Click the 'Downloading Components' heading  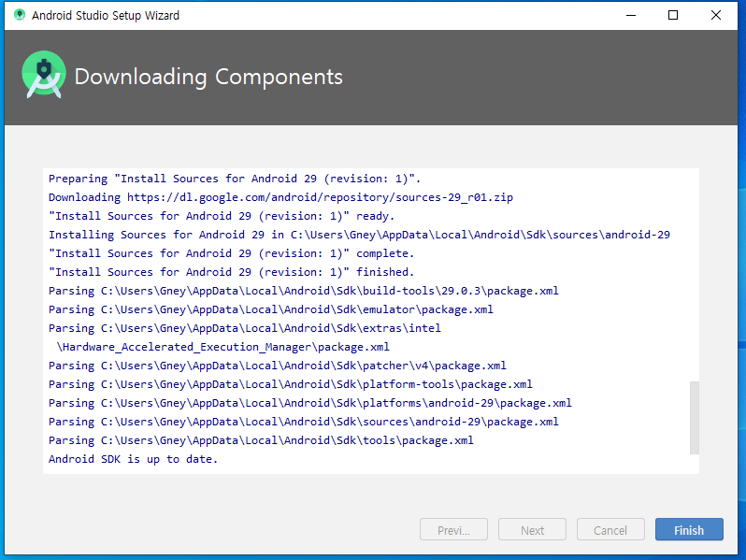(208, 77)
